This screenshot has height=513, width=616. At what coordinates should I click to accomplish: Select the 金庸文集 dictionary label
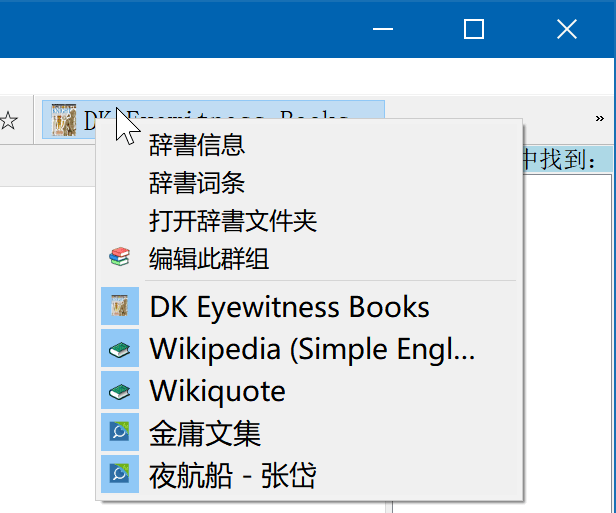click(205, 432)
